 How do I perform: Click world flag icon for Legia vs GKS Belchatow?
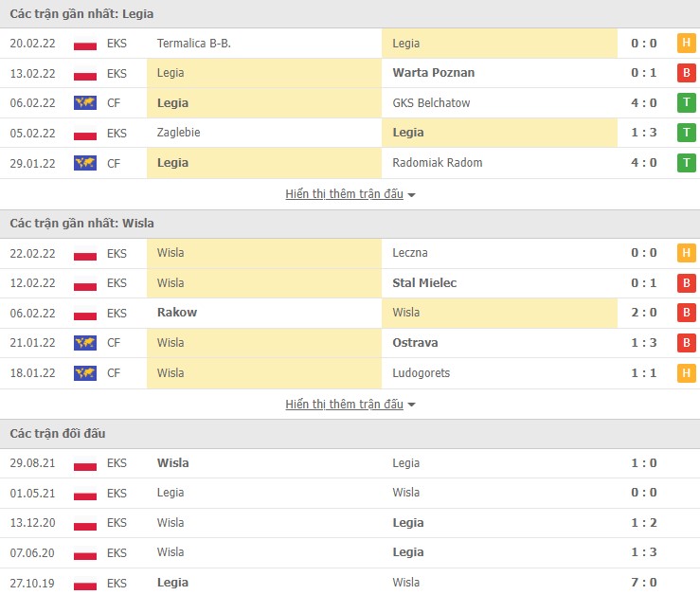85,103
